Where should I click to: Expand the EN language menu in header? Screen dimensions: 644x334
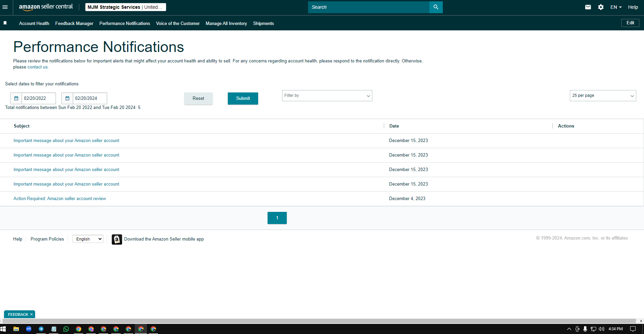point(616,7)
